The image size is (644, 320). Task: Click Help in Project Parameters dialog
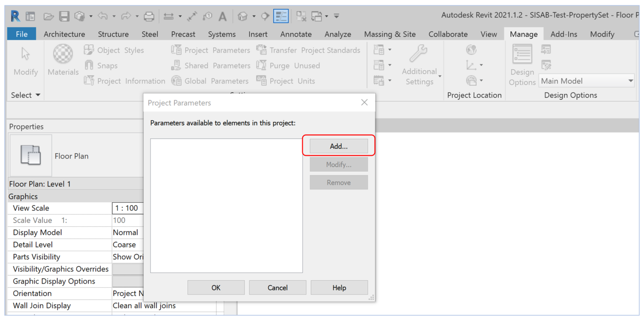pos(339,288)
